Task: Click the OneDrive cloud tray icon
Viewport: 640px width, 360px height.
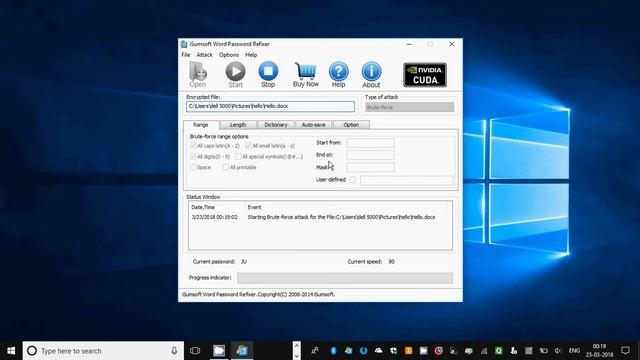Action: tap(378, 351)
